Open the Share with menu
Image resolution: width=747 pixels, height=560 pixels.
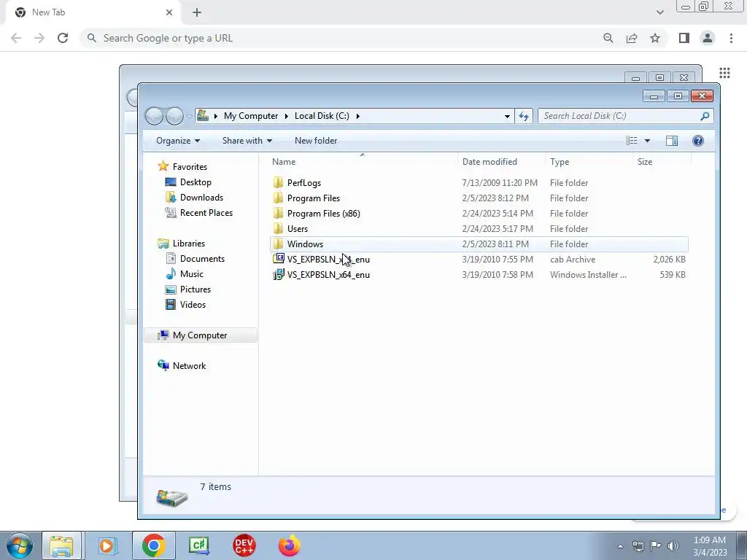click(247, 141)
